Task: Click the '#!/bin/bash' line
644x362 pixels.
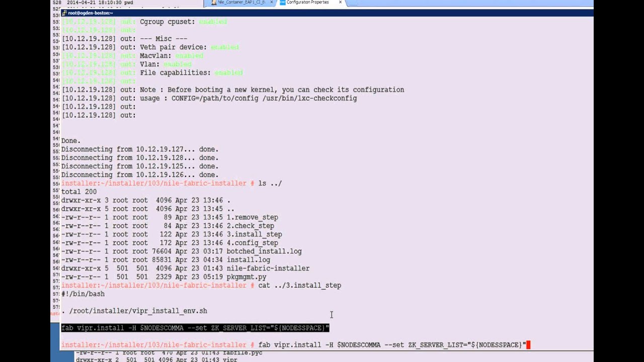Action: [83, 294]
